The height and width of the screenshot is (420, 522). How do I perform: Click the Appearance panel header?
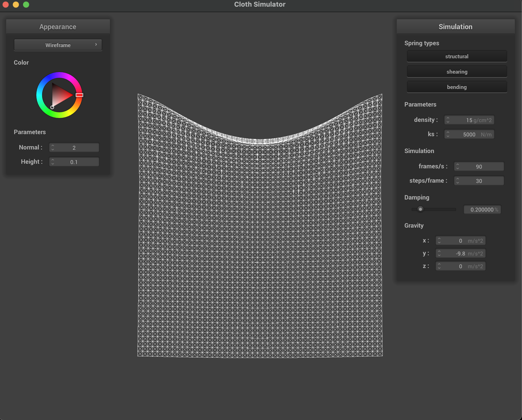[58, 27]
